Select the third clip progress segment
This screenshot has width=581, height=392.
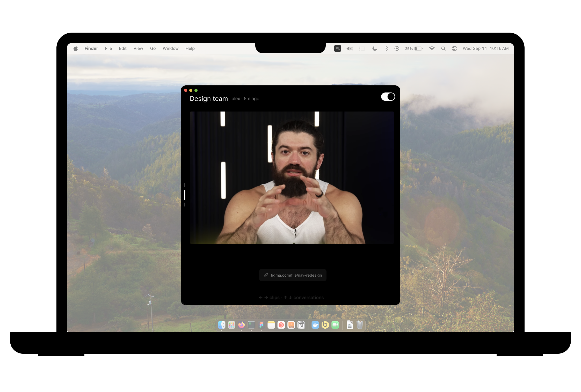pos(362,105)
